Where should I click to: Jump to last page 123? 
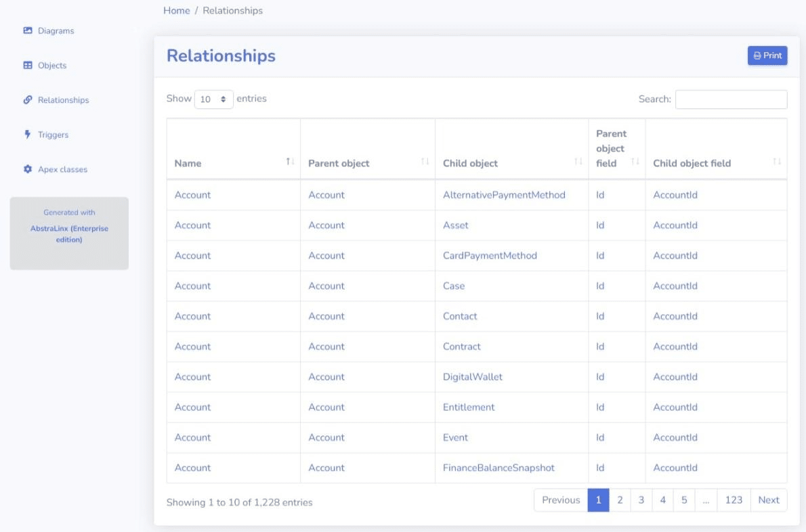(x=734, y=500)
